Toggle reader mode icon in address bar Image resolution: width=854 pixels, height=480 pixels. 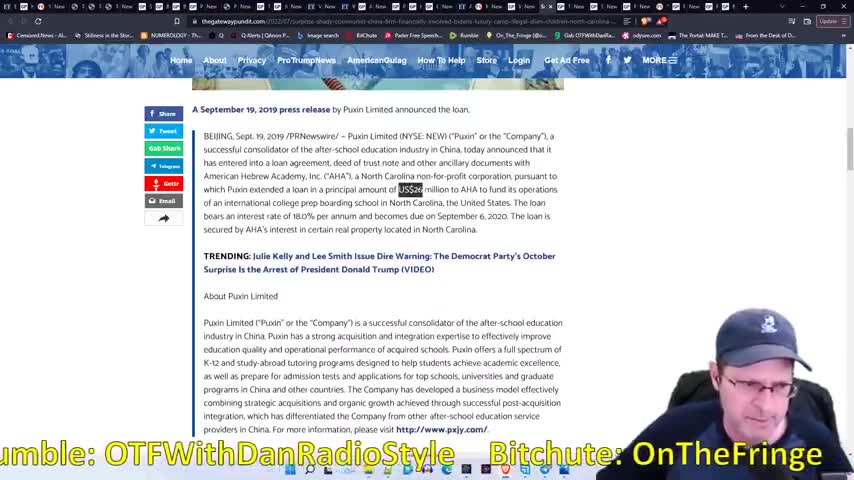(627, 21)
